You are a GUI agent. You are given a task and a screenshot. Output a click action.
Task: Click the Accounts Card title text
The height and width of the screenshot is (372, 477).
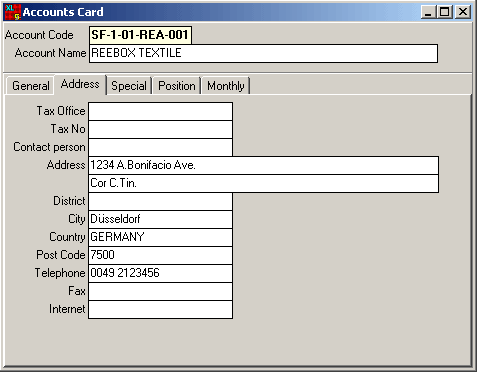point(63,12)
